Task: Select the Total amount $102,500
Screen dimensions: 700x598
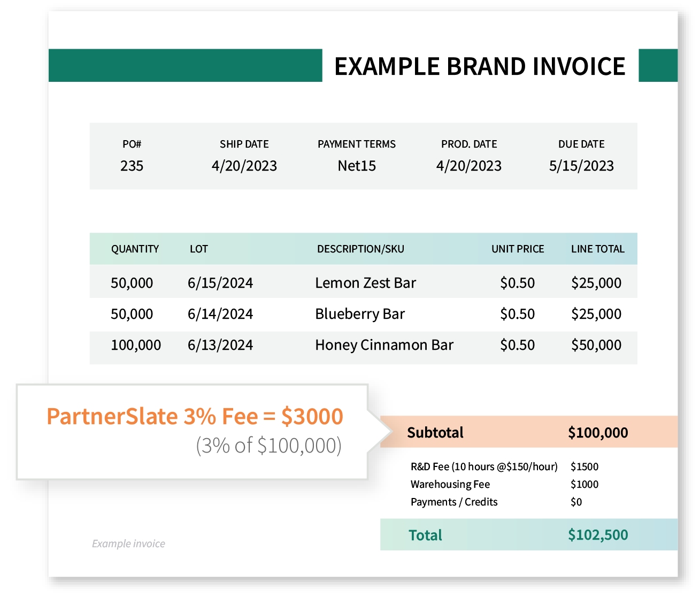Action: coord(598,535)
